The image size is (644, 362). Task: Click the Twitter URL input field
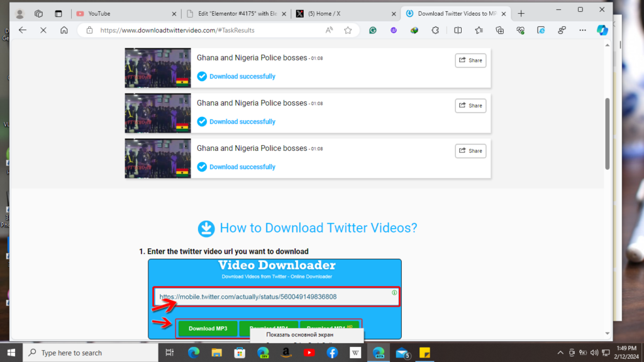coord(275,297)
